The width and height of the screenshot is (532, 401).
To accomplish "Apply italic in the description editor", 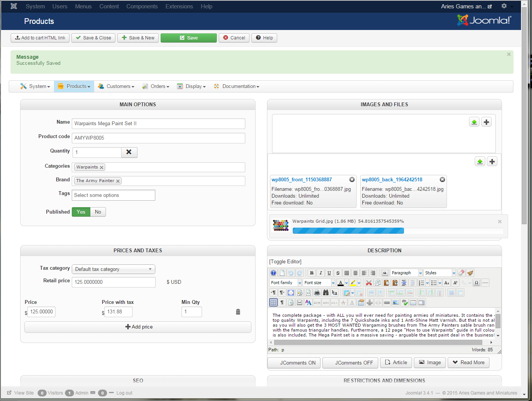I will pos(320,273).
